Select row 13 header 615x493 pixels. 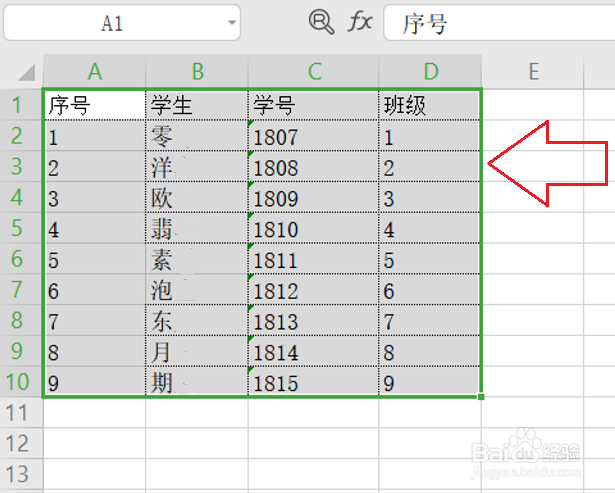point(21,474)
